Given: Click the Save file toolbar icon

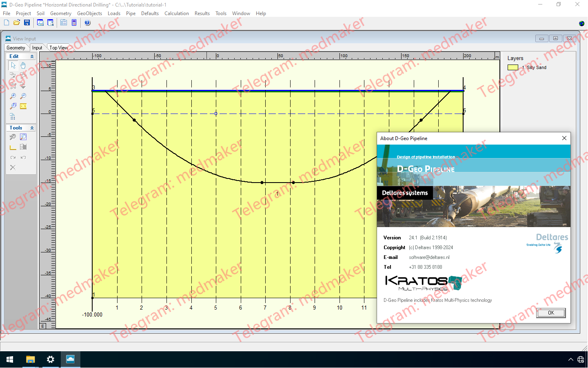Looking at the screenshot, I should tap(27, 23).
